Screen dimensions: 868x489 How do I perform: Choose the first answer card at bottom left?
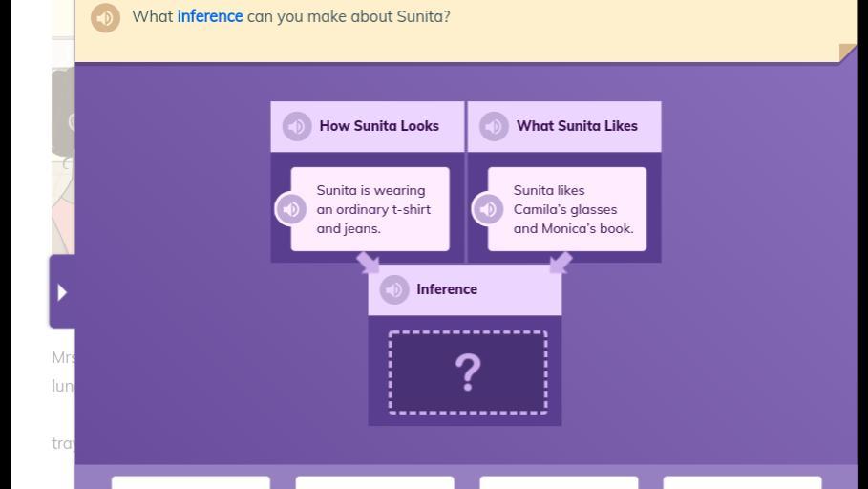[191, 482]
